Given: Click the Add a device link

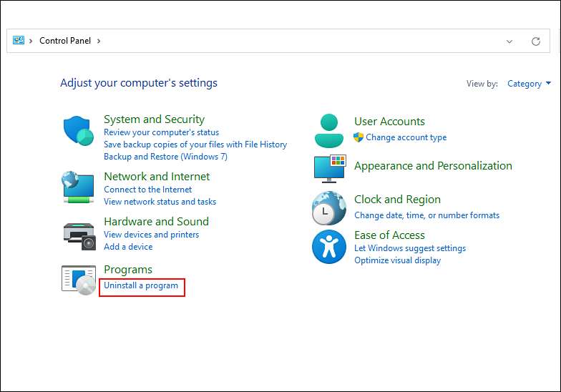Looking at the screenshot, I should (128, 247).
